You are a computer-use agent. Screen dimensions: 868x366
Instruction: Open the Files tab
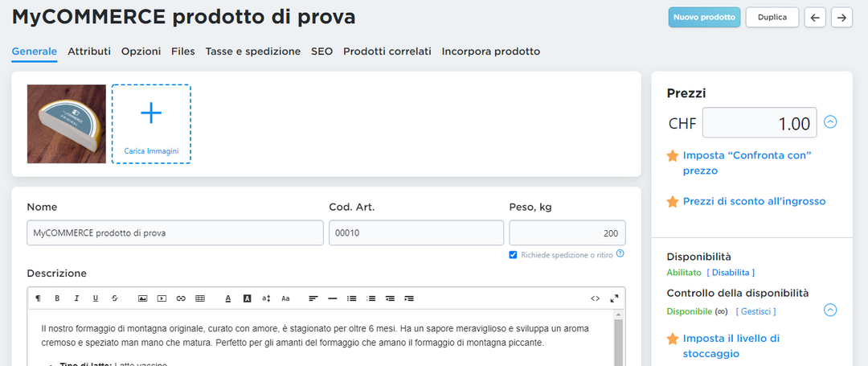183,51
